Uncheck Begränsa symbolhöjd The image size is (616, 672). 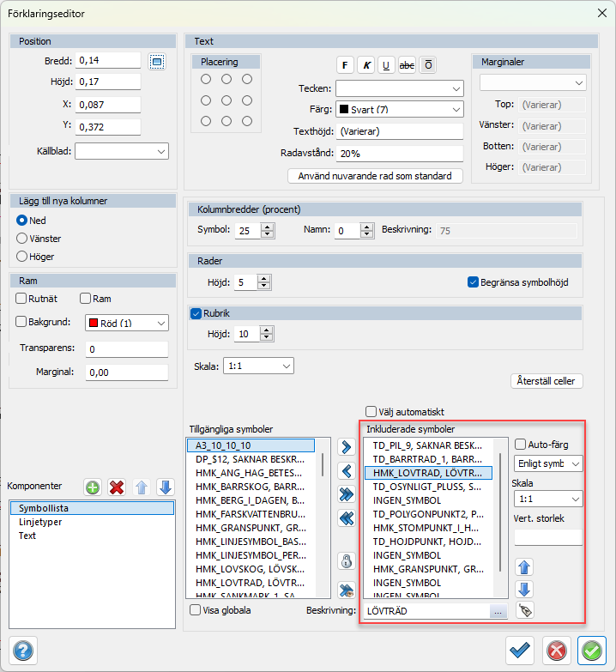[x=473, y=282]
